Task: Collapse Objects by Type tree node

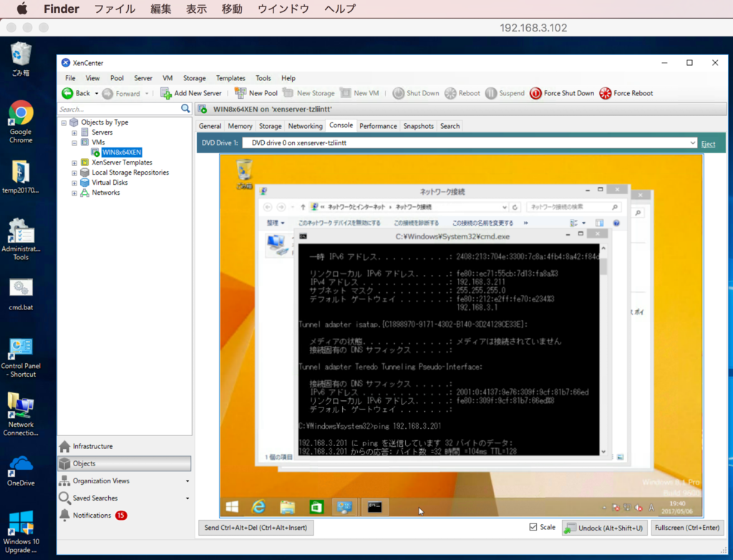Action: pos(64,122)
